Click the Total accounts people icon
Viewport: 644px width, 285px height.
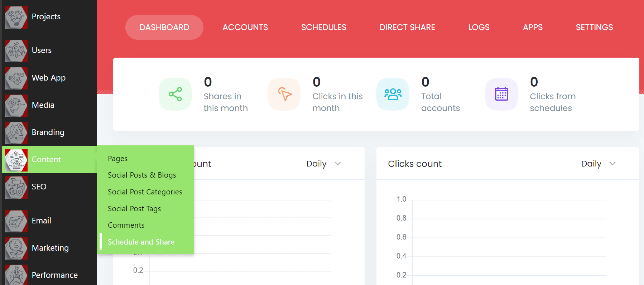393,94
